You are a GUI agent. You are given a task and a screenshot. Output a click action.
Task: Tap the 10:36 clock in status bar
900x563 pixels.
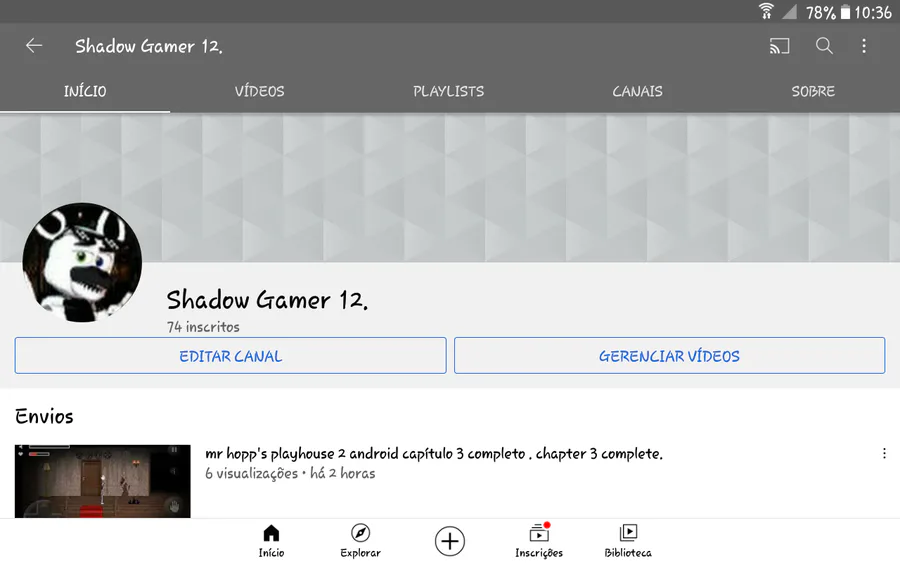873,12
